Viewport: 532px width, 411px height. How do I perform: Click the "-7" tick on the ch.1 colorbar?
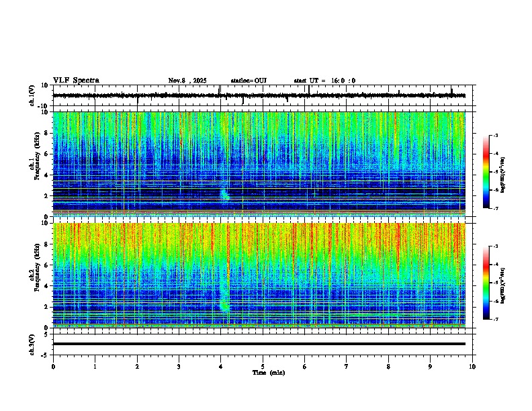pos(495,208)
